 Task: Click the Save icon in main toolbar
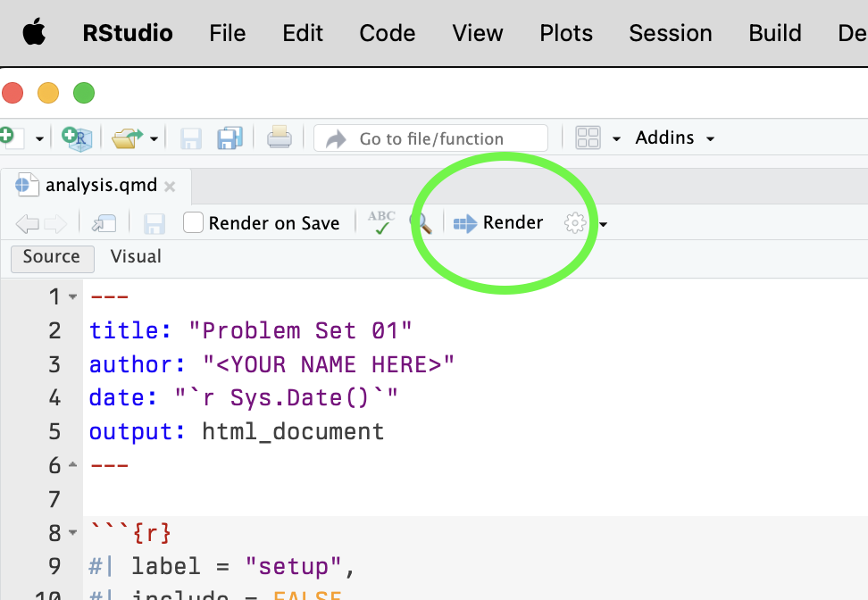(191, 138)
